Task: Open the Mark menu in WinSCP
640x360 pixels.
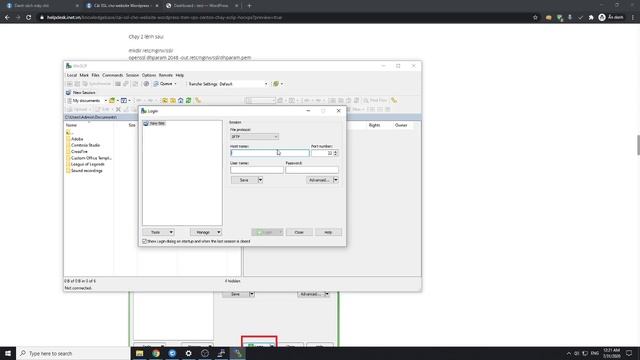Action: pyautogui.click(x=84, y=75)
